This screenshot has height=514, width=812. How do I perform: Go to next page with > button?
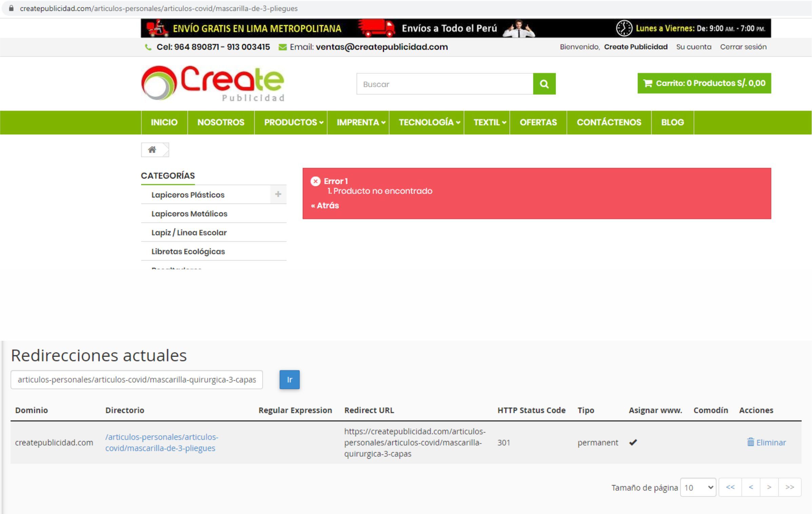point(769,487)
